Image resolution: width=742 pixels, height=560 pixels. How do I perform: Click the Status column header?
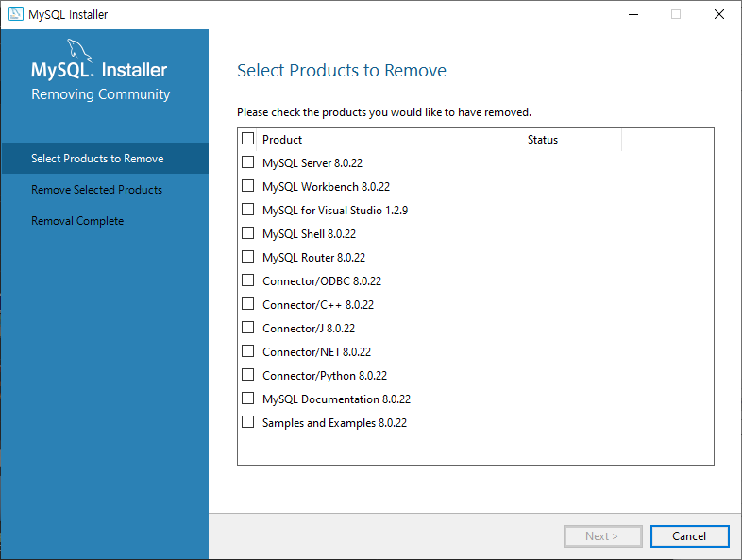point(543,140)
